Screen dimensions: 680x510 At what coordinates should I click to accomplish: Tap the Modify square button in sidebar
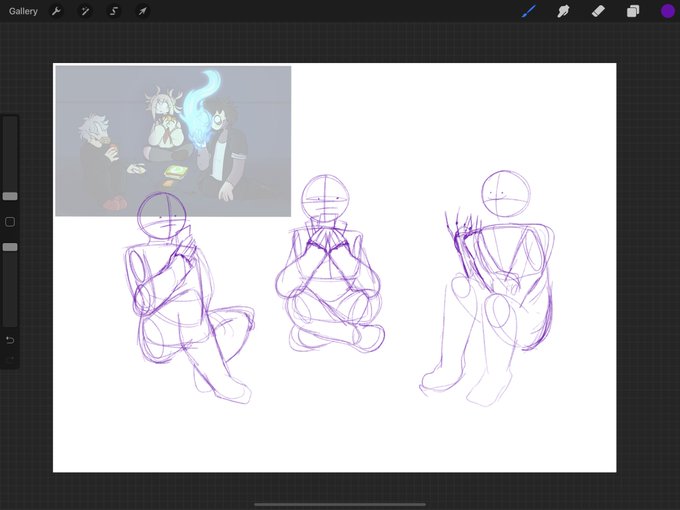pos(10,222)
